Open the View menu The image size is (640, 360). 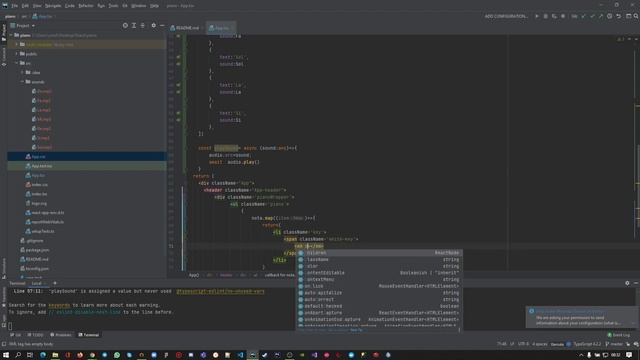coord(37,6)
